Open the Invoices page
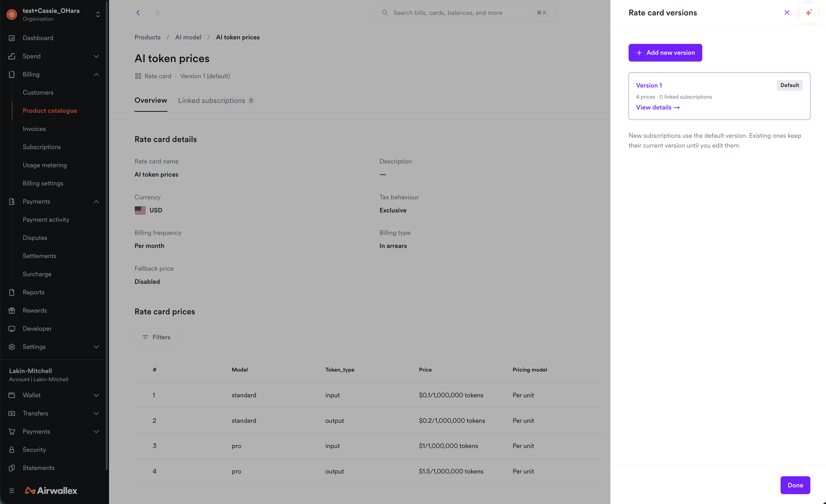The image size is (826, 504). [34, 129]
